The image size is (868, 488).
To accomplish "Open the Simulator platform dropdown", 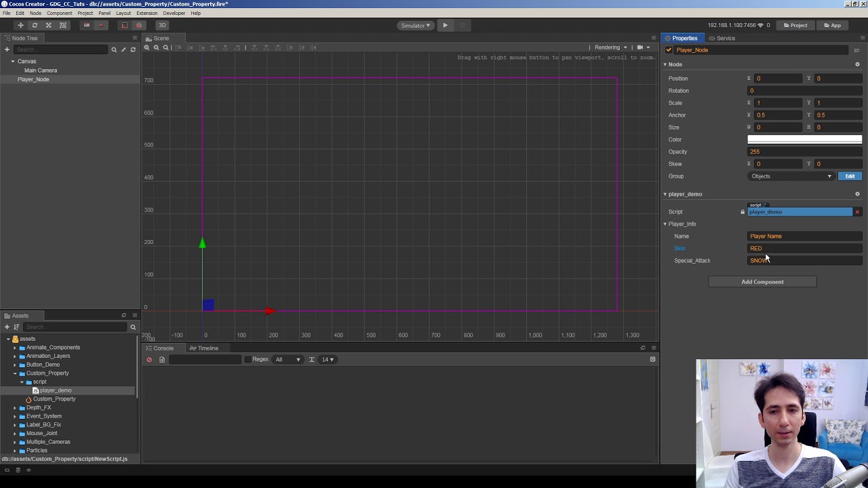I will pos(415,25).
